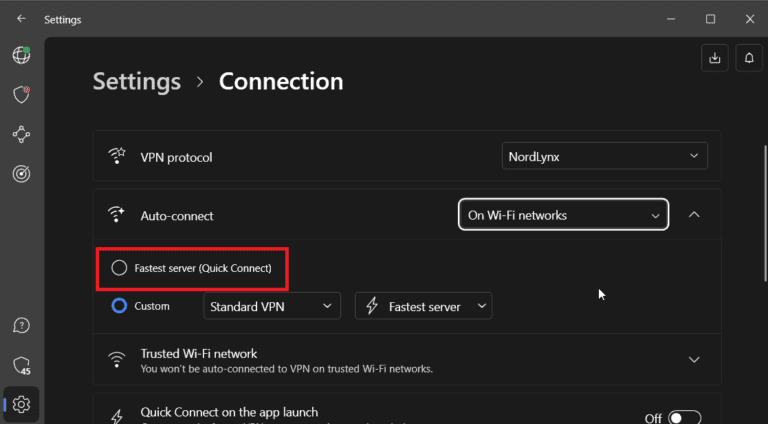The width and height of the screenshot is (768, 424).
Task: Toggle Quick Connect on the app launch
Action: click(684, 417)
